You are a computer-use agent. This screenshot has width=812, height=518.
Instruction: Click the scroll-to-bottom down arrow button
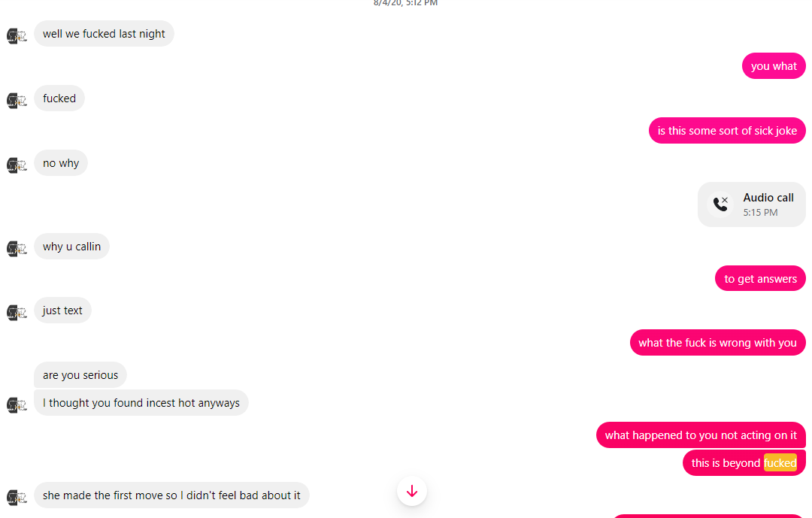412,491
